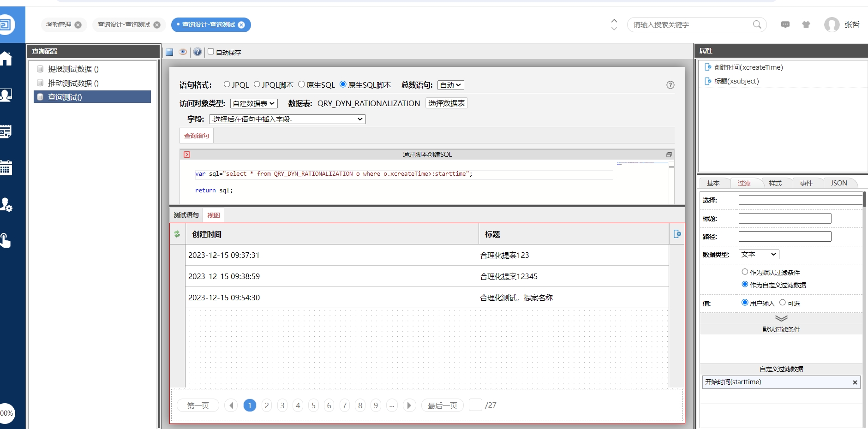This screenshot has height=429, width=868.
Task: Click the export icon beside 标题 column
Action: coord(677,234)
